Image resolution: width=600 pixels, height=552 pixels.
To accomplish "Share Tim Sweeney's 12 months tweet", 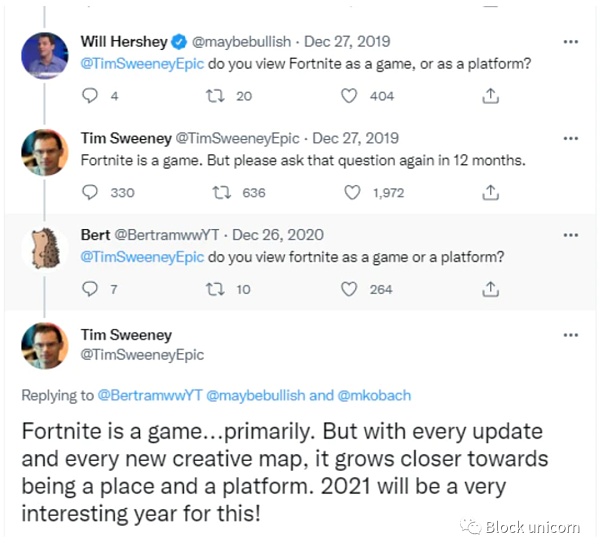I will 490,192.
